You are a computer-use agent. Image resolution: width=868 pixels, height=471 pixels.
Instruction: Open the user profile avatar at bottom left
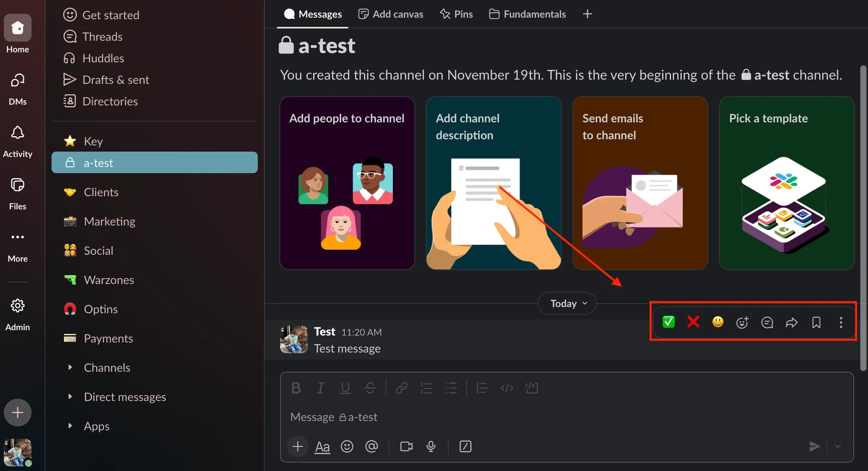[17, 452]
